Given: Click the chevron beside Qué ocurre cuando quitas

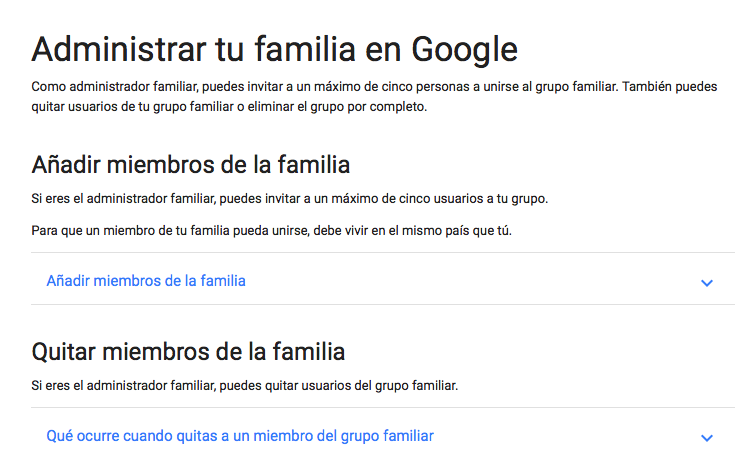Looking at the screenshot, I should click(706, 438).
